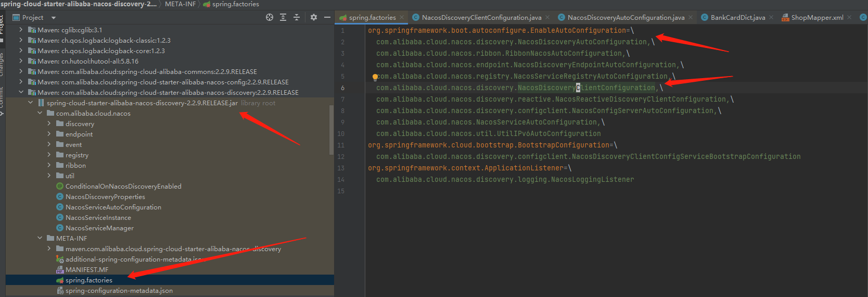Collapse the com.alibaba.cloud.nacos package
Viewport: 868px width, 297px height.
40,113
